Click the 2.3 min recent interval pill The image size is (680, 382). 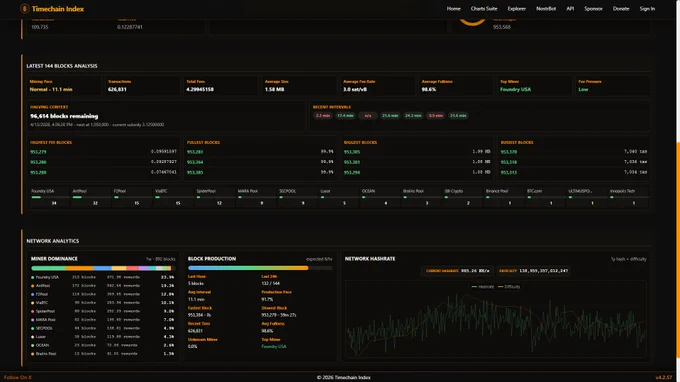(x=323, y=116)
